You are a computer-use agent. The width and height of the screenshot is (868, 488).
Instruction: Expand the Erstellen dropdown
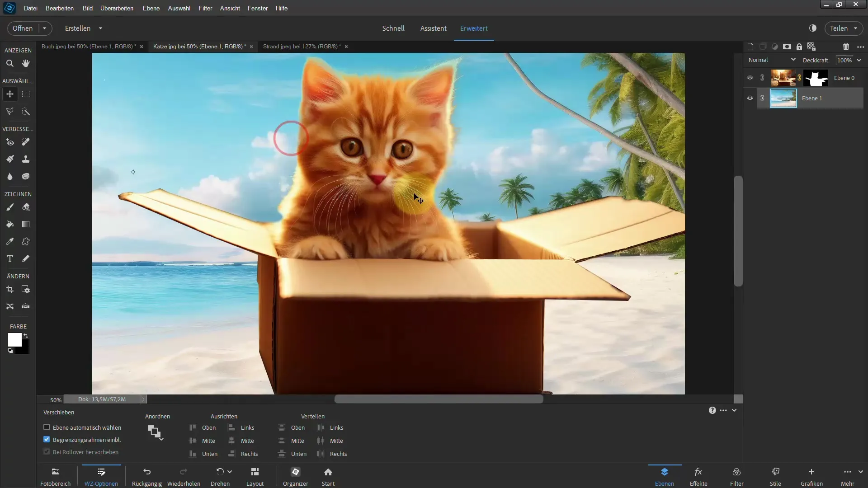pyautogui.click(x=100, y=28)
